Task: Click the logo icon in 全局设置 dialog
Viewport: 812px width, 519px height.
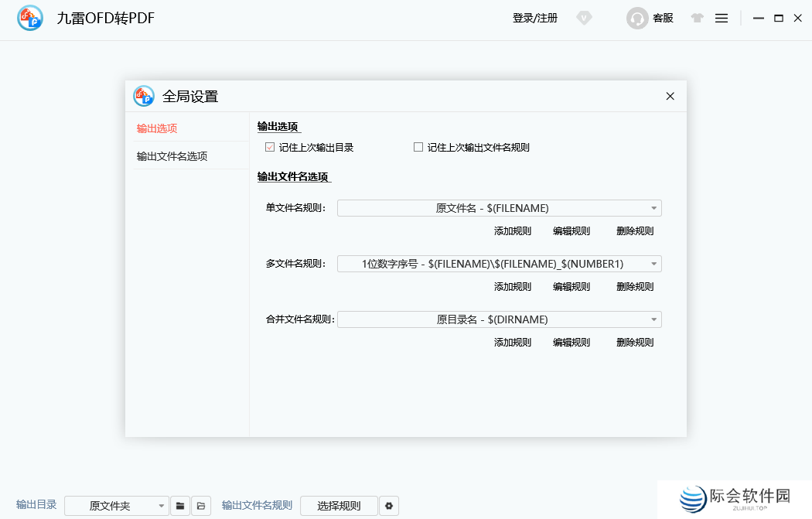Action: tap(143, 96)
